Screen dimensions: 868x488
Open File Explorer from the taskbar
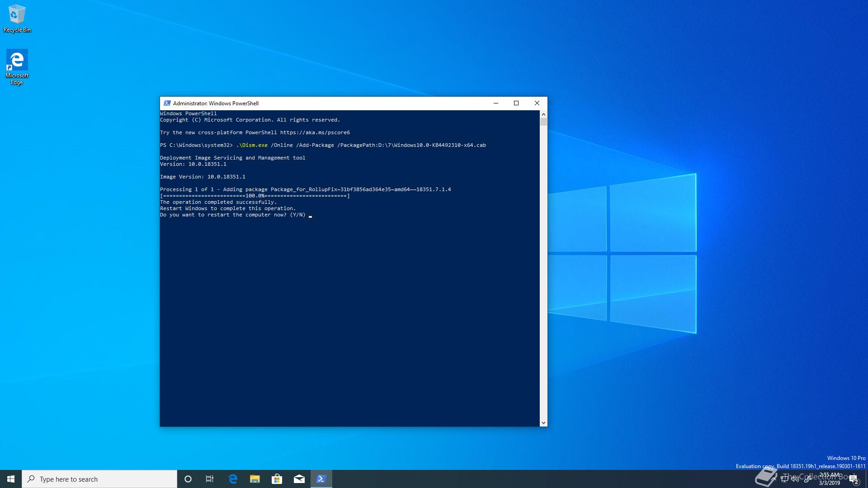[255, 479]
